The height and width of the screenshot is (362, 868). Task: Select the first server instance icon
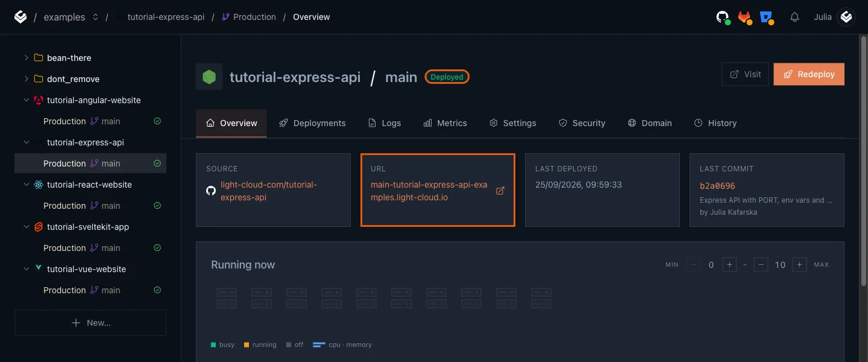coord(227,298)
